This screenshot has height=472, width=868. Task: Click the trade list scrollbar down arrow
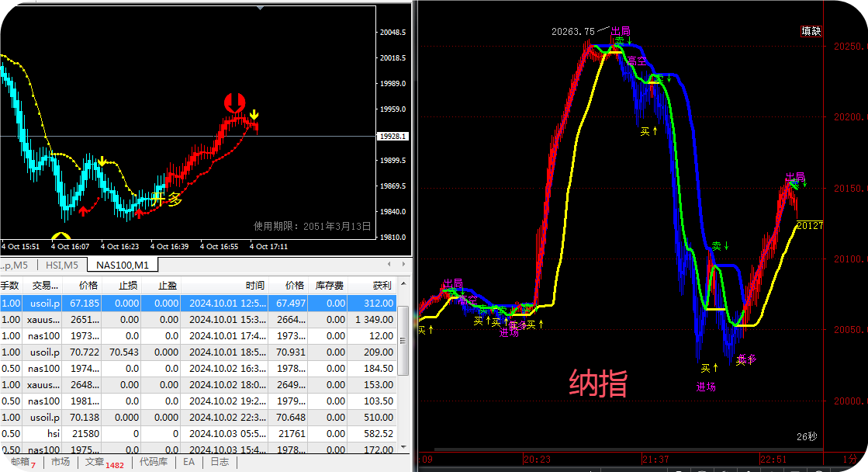point(403,446)
